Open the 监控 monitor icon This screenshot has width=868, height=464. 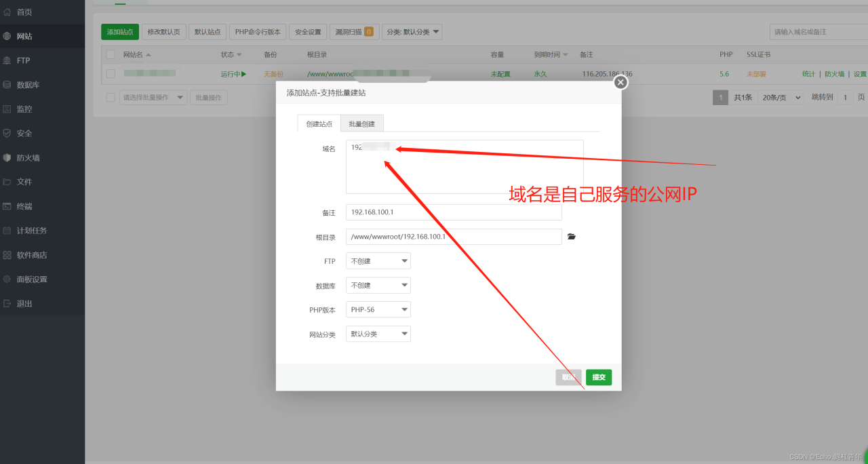click(7, 109)
